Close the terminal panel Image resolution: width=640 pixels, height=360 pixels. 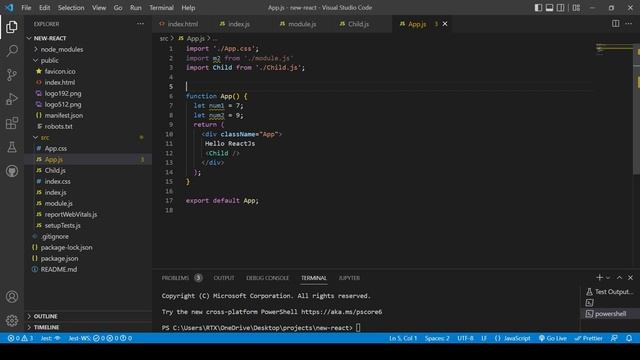630,278
